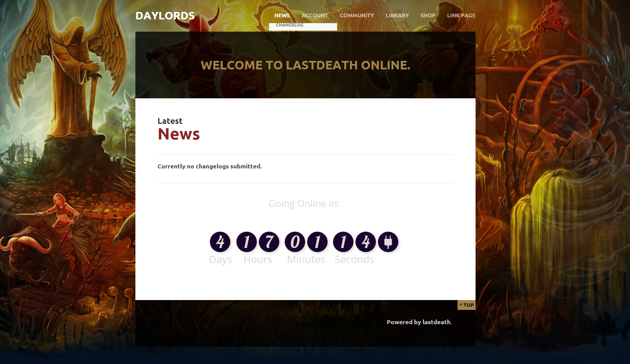The image size is (630, 364).
Task: Follow the lastdeath link in the footer
Action: click(436, 322)
